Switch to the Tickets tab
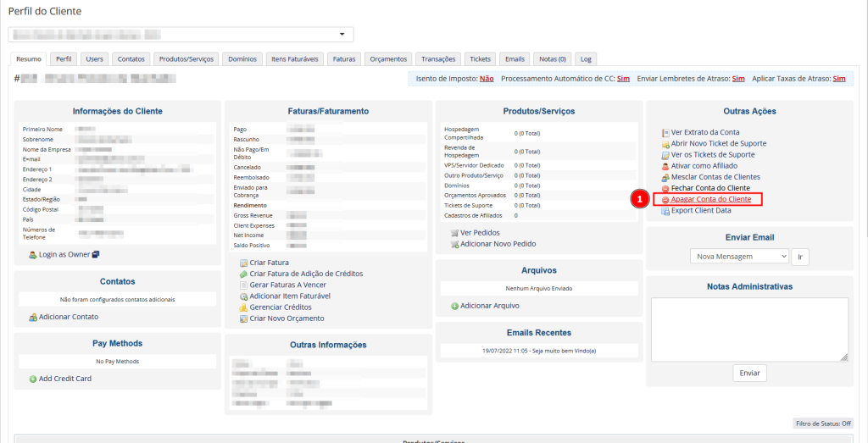The image size is (868, 443). pyautogui.click(x=481, y=59)
